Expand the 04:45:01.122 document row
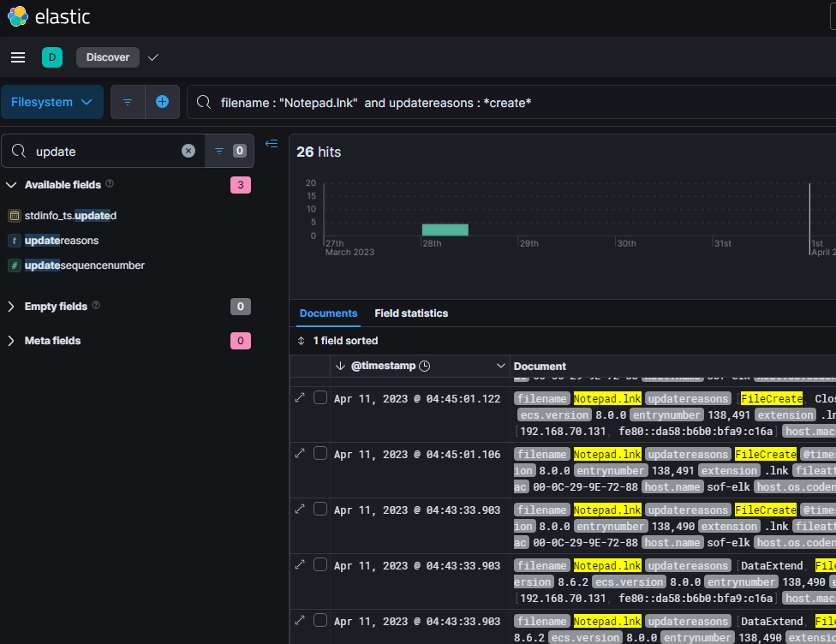The width and height of the screenshot is (836, 644). (300, 397)
